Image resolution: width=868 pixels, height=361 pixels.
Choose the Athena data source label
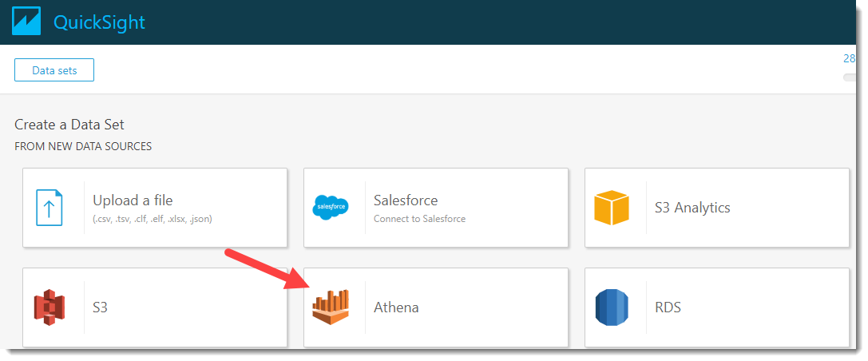coord(396,307)
